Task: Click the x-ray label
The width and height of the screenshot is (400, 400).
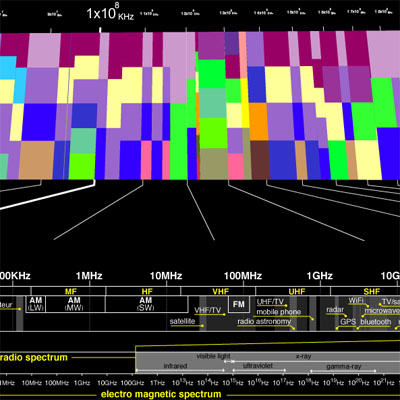Action: click(x=303, y=356)
